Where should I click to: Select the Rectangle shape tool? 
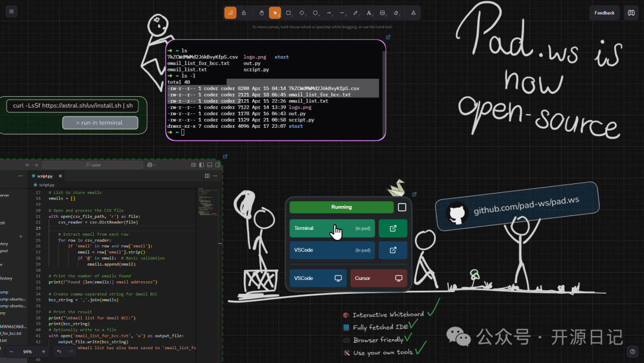pos(289,13)
